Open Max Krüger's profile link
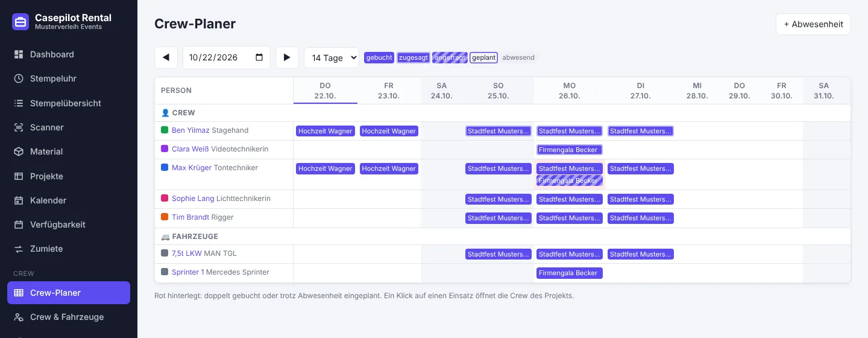This screenshot has height=338, width=868. point(192,168)
